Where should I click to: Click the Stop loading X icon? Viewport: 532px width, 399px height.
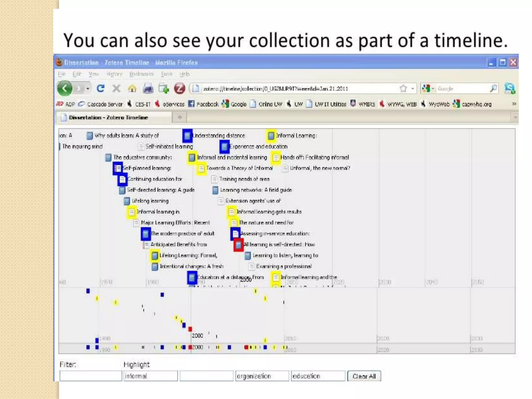pos(116,89)
